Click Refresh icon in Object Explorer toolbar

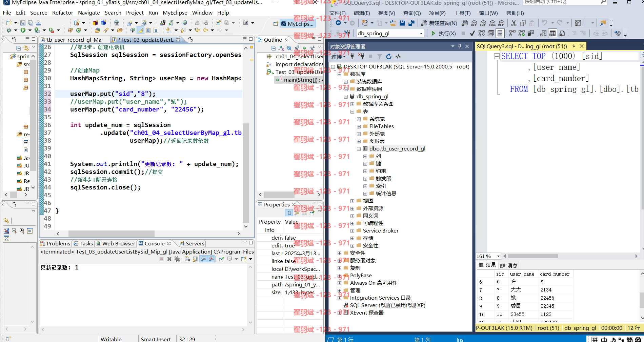tap(389, 56)
